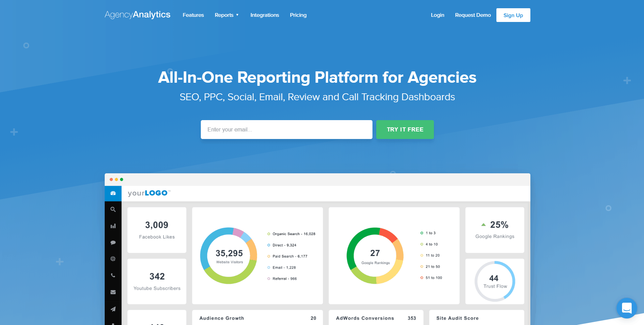Select the speech bubble sidebar icon

pos(113,243)
